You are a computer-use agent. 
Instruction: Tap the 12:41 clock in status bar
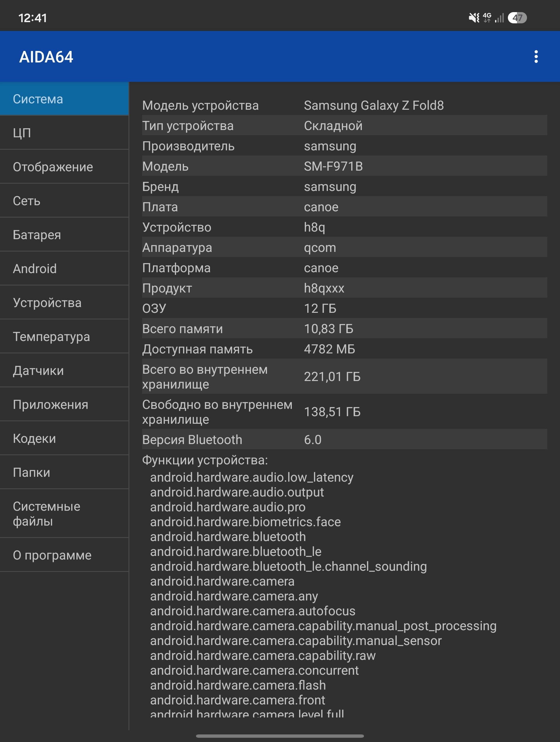click(32, 18)
